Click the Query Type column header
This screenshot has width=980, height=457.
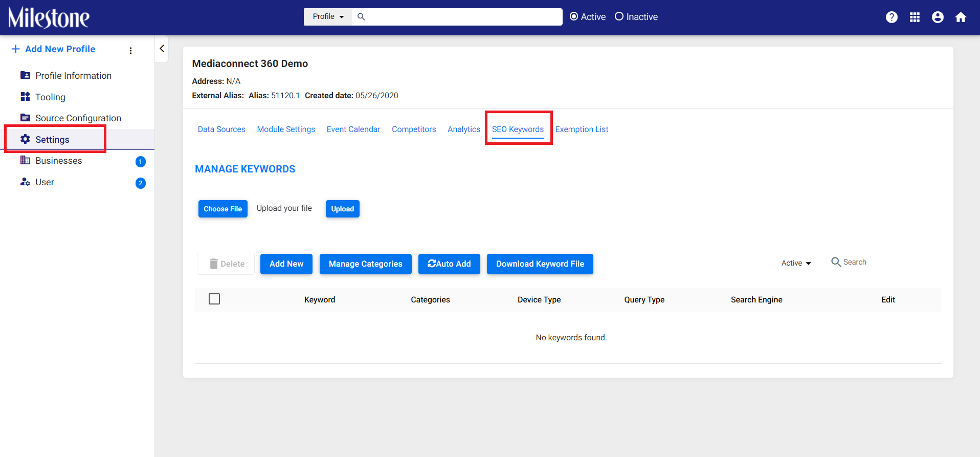pyautogui.click(x=644, y=300)
